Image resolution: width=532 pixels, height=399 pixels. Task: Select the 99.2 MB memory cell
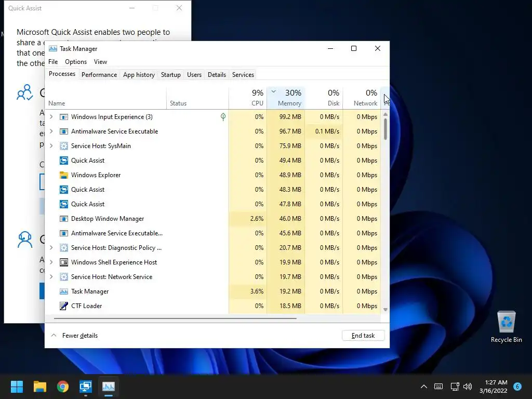point(286,117)
